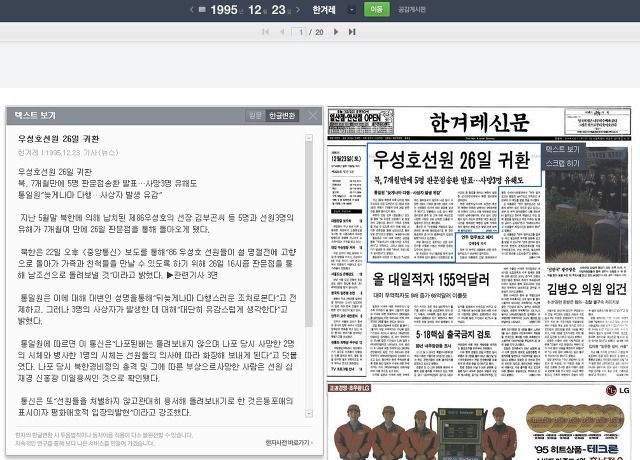Click the green 이동 button

click(377, 9)
